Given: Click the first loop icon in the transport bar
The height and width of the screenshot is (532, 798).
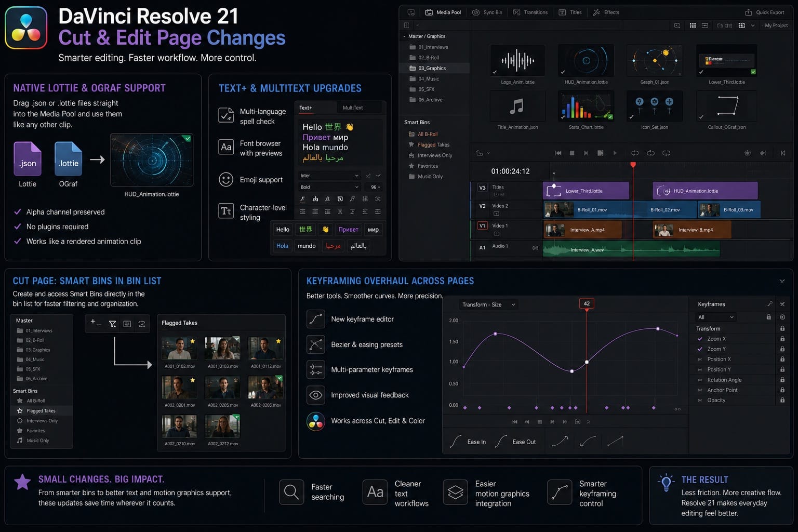Looking at the screenshot, I should 635,153.
